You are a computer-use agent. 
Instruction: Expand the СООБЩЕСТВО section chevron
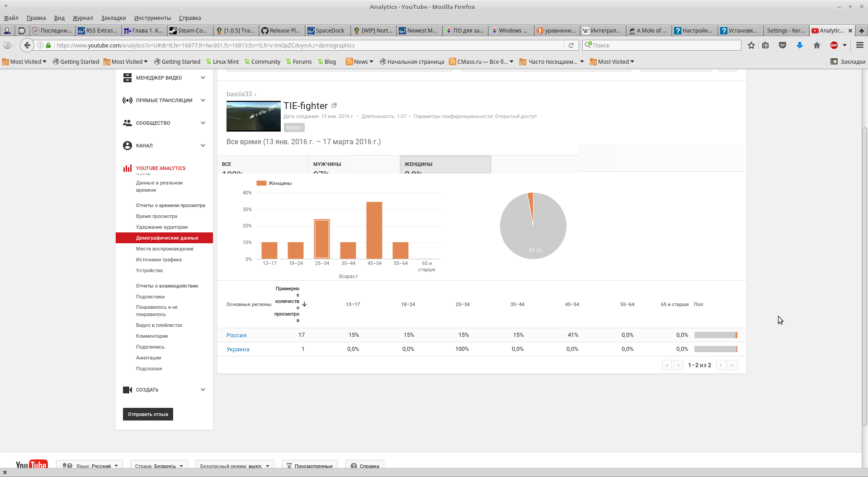[203, 123]
